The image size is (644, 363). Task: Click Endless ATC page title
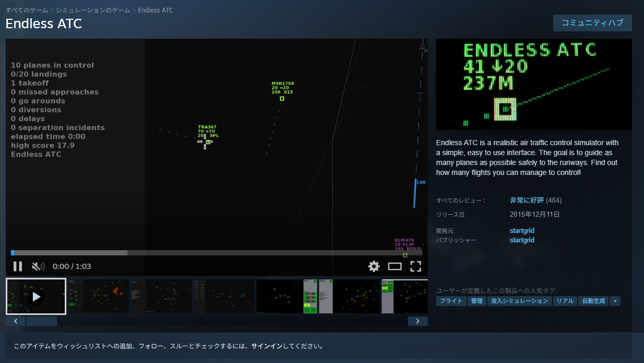pyautogui.click(x=44, y=24)
